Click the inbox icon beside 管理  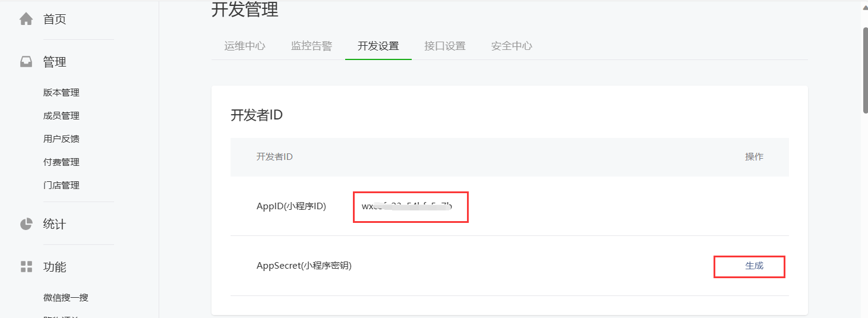26,62
